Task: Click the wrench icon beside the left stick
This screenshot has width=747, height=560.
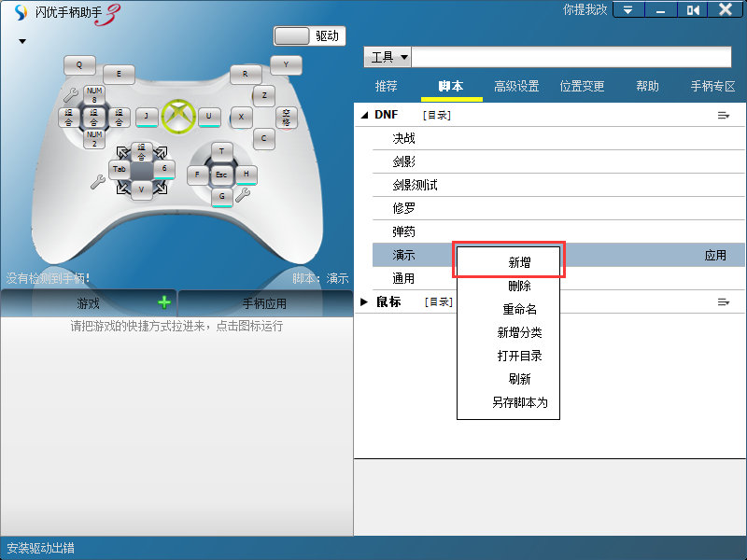Action: tap(71, 95)
